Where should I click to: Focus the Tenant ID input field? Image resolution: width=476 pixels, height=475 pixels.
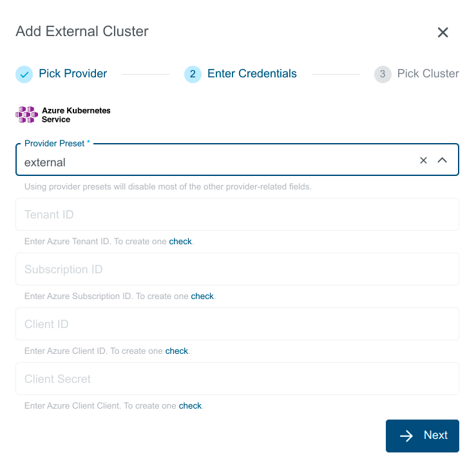[x=237, y=215]
